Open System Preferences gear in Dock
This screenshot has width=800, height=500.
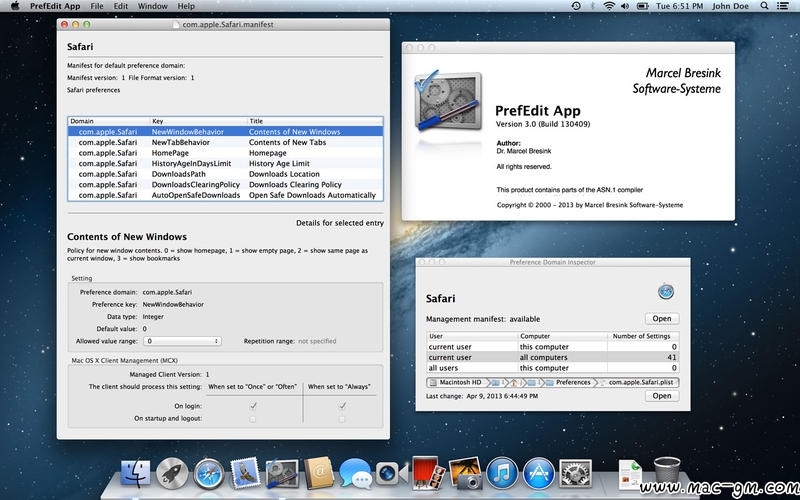tap(576, 473)
